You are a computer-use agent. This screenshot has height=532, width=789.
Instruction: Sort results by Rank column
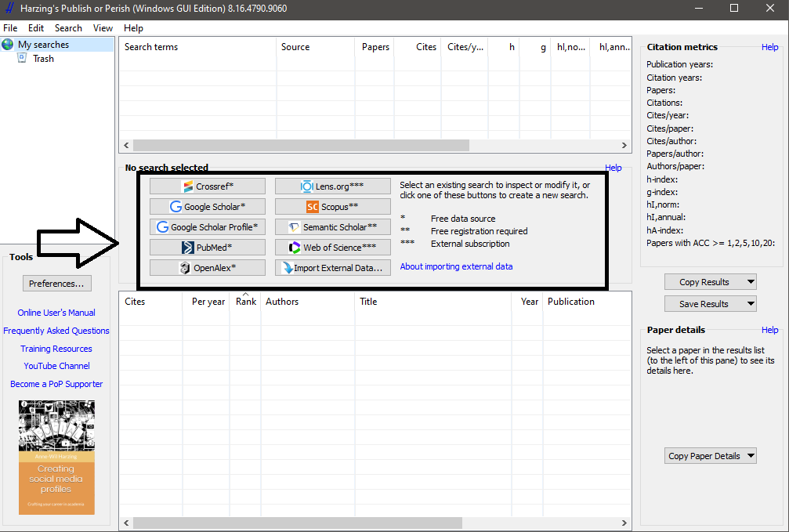[x=245, y=302]
